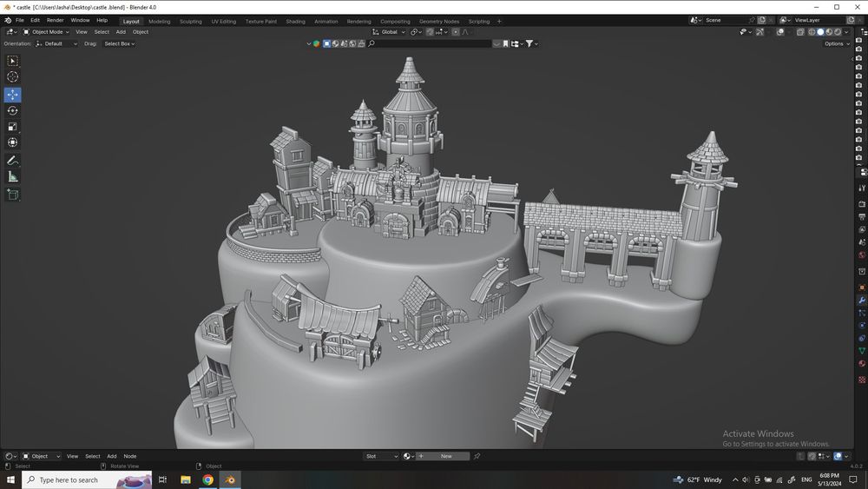This screenshot has height=489, width=868.
Task: Open the View Layer properties tab
Action: 862,230
